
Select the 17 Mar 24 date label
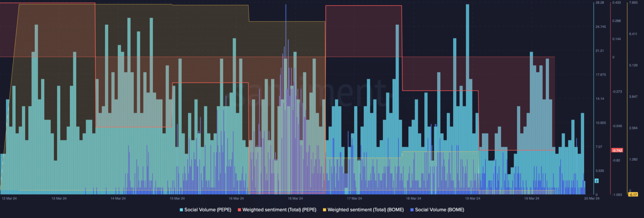click(354, 198)
